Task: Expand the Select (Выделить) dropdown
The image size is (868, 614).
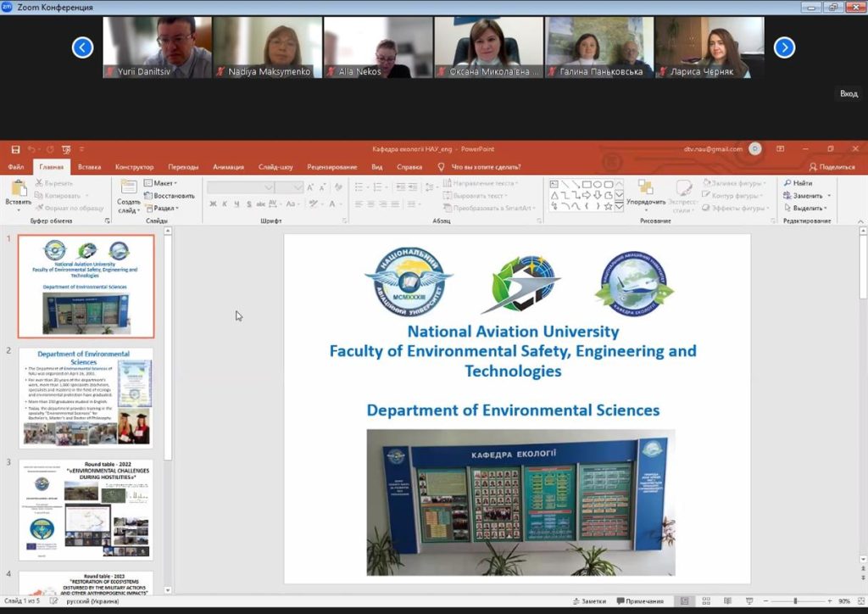Action: tap(806, 208)
